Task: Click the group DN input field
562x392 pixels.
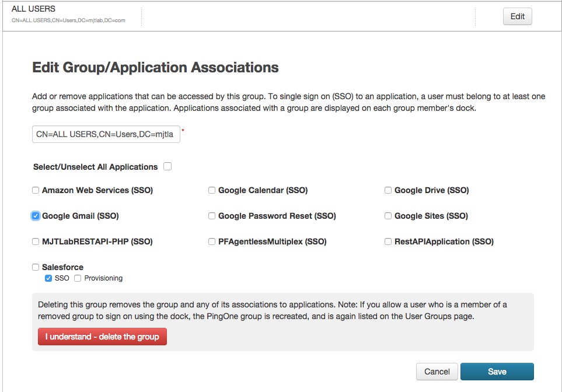Action: tap(106, 134)
